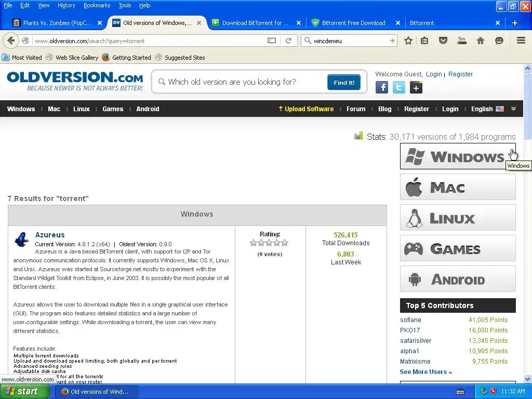The image size is (532, 399).
Task: Go back using the browser back arrow
Action: pos(11,41)
